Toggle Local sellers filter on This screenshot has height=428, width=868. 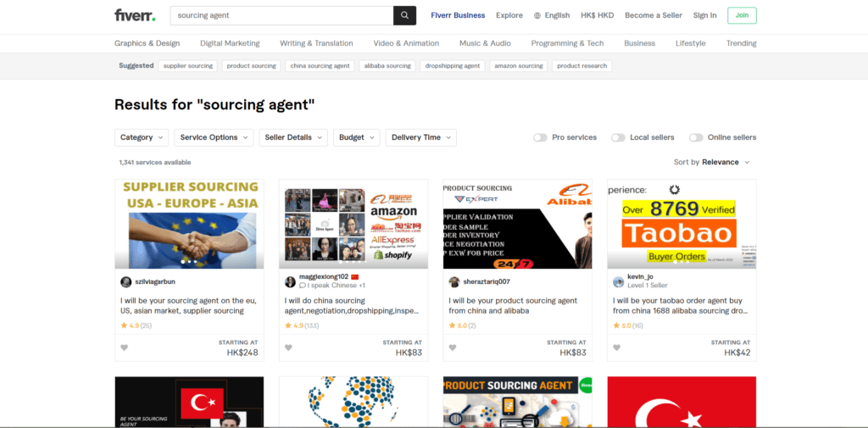click(x=618, y=137)
